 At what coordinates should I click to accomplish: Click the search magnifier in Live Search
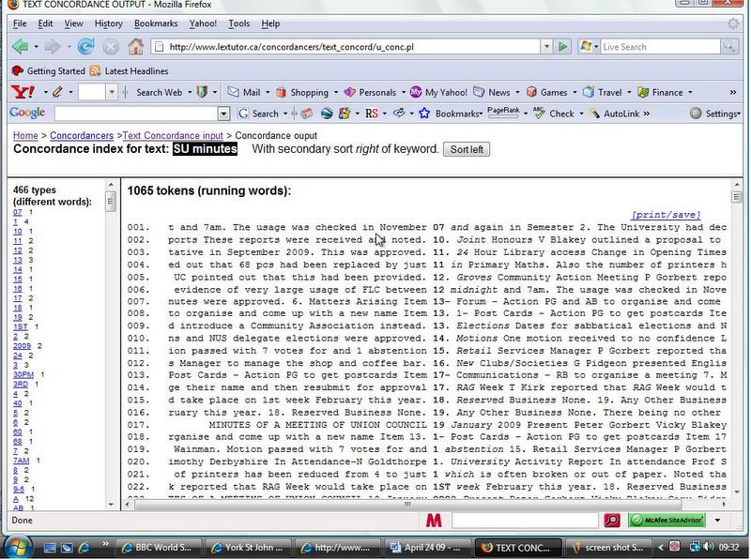[x=730, y=46]
